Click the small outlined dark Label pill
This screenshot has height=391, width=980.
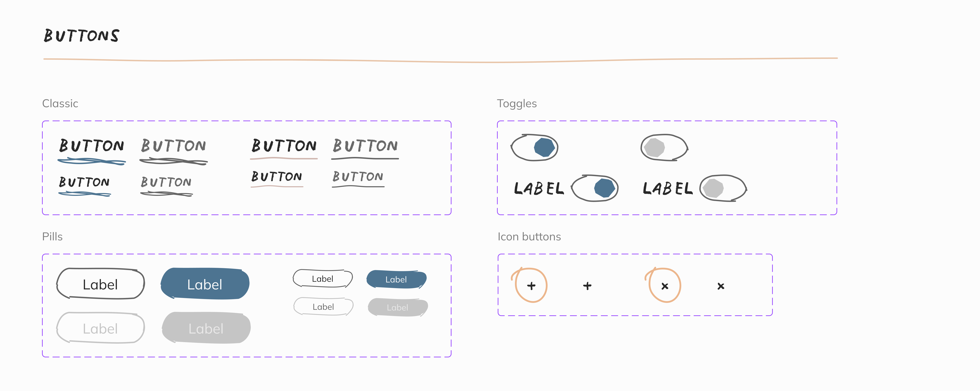click(323, 279)
